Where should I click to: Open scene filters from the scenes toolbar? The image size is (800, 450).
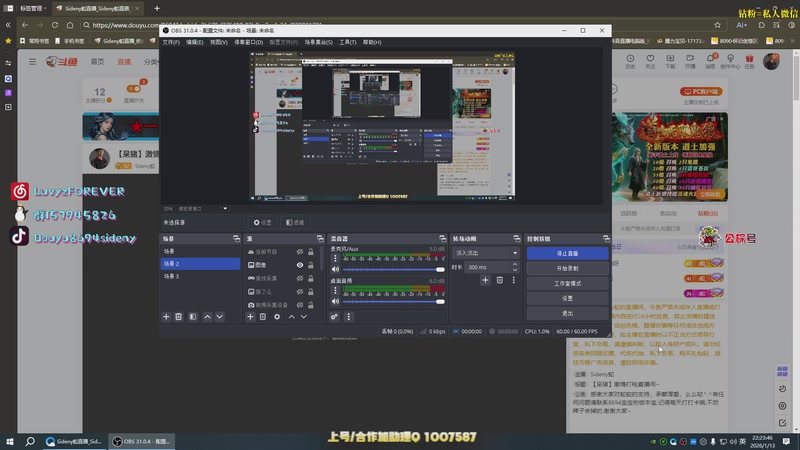193,317
